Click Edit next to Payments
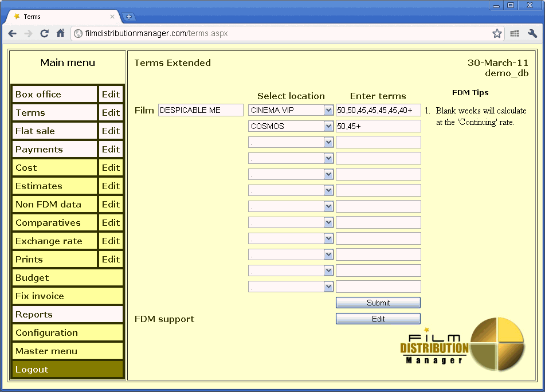The image size is (545, 392). pos(111,150)
